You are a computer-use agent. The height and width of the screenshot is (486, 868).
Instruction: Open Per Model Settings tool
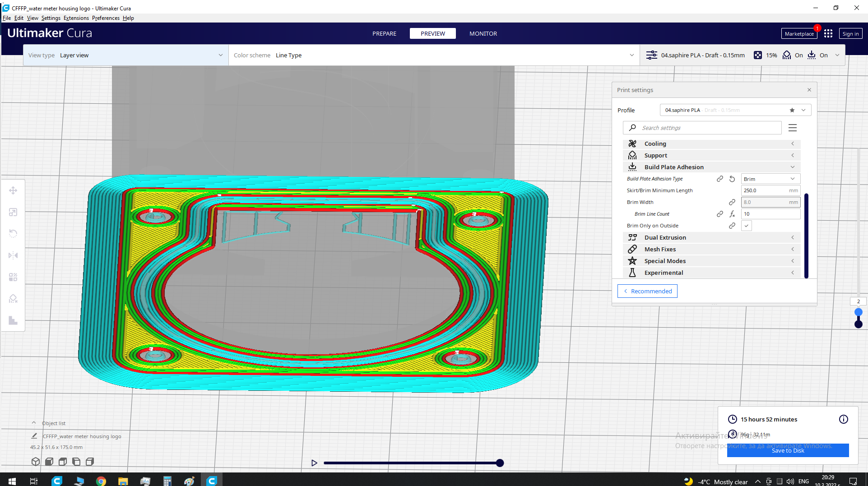pyautogui.click(x=13, y=277)
